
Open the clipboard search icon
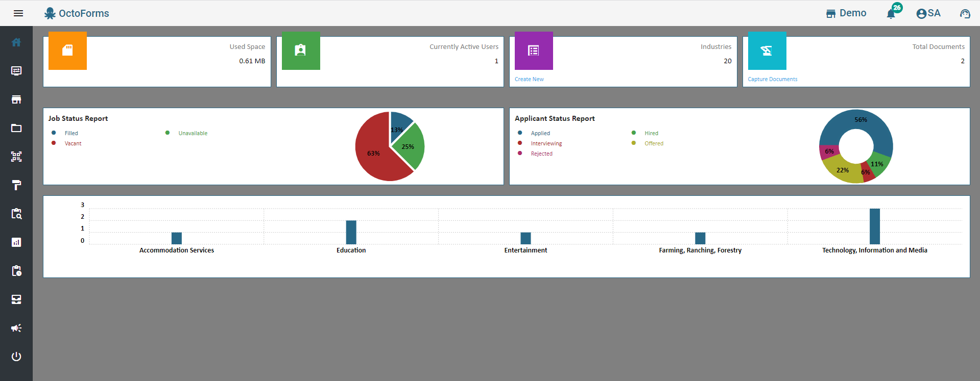pyautogui.click(x=16, y=214)
